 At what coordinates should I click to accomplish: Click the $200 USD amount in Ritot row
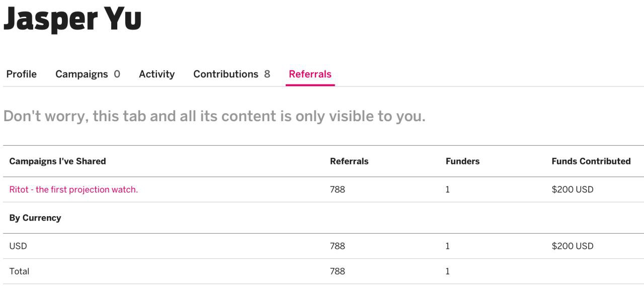(x=572, y=189)
